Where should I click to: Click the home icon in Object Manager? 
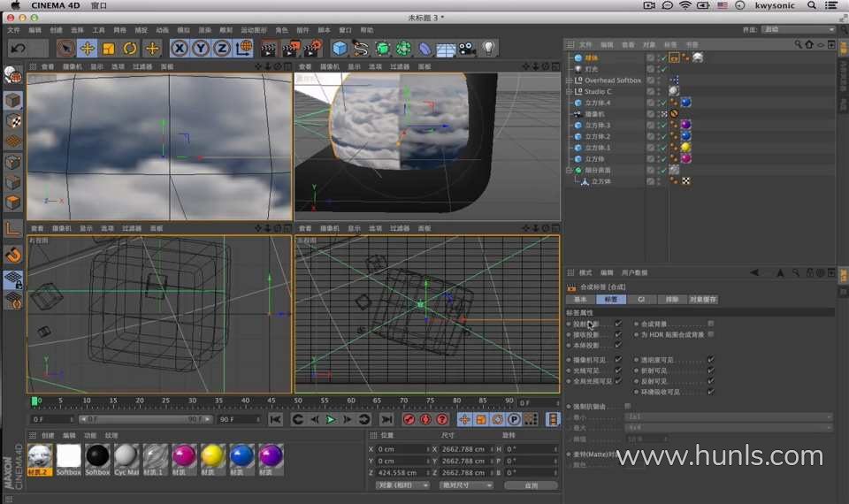click(809, 44)
